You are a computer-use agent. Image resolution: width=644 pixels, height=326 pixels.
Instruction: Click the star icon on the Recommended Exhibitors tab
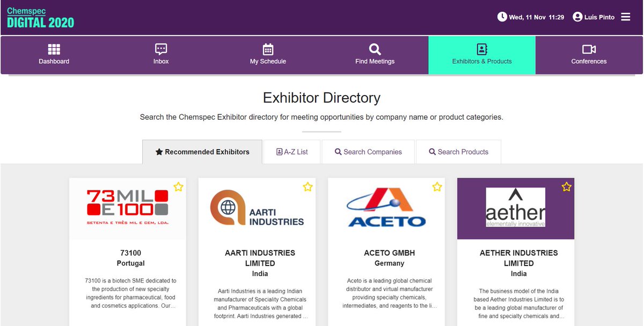pyautogui.click(x=159, y=152)
